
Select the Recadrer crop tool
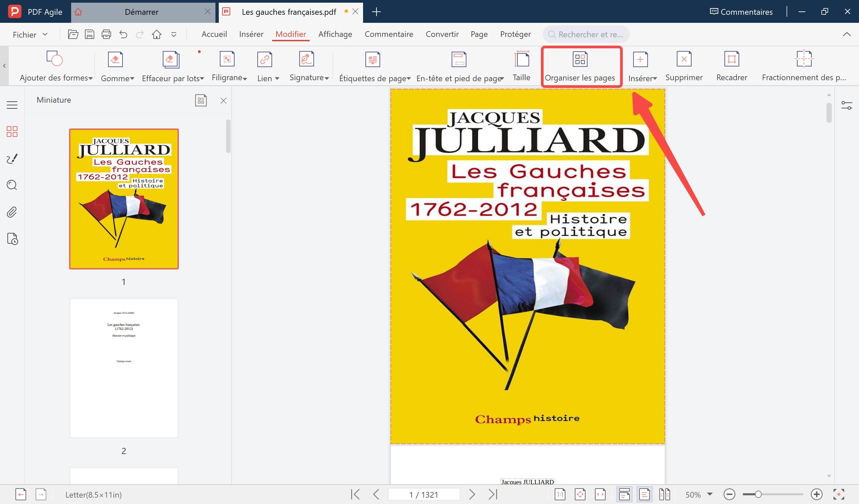click(x=731, y=66)
